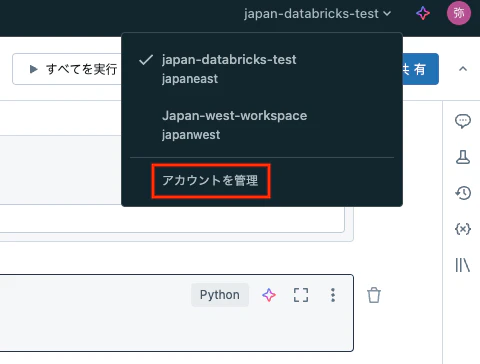Expand the cell to full screen

tap(301, 295)
